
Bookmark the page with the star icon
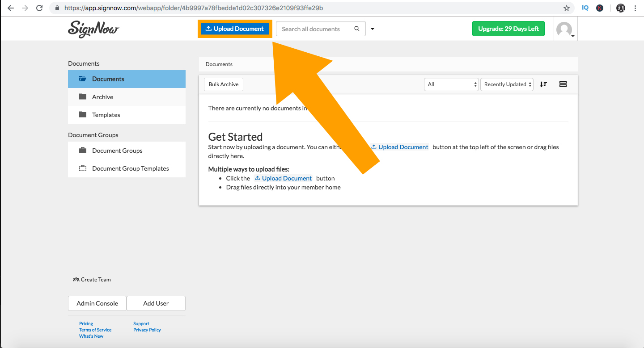(x=567, y=8)
